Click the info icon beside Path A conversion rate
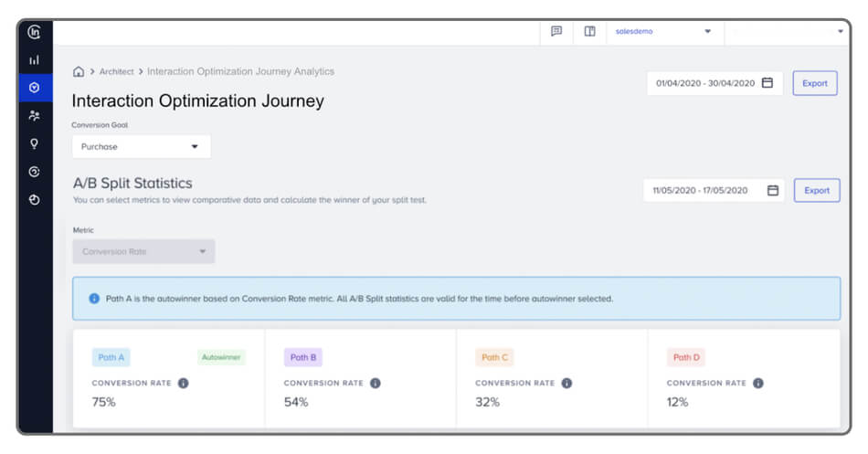The width and height of the screenshot is (868, 454). pyautogui.click(x=183, y=384)
